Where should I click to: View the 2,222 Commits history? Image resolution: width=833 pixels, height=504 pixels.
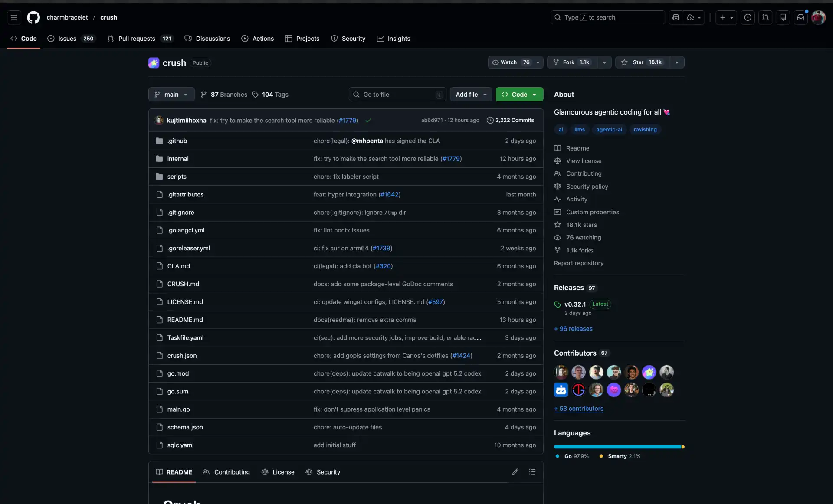(510, 120)
